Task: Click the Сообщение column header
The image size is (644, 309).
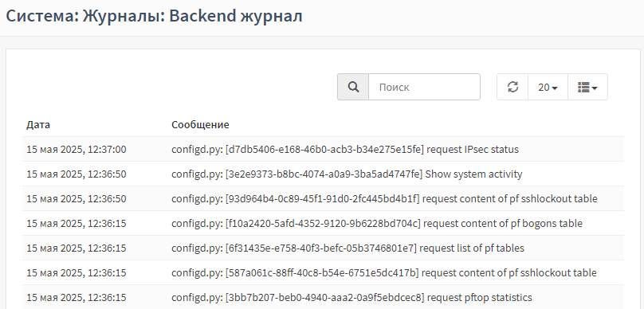Action: point(200,125)
